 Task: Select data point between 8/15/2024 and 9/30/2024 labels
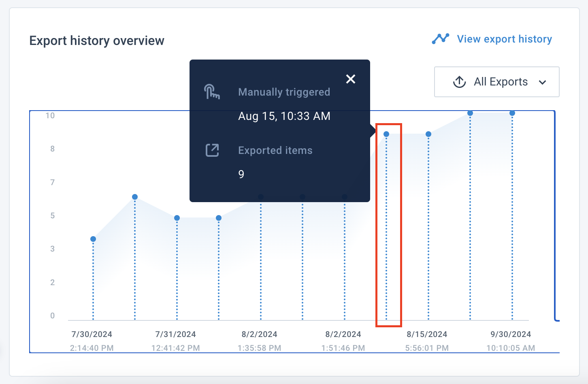[x=470, y=113]
